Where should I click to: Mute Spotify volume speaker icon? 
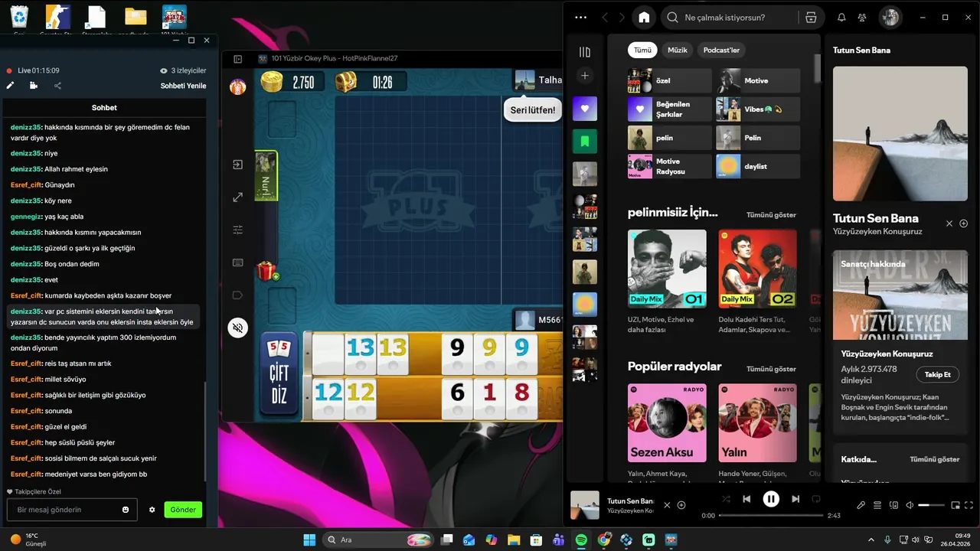910,505
